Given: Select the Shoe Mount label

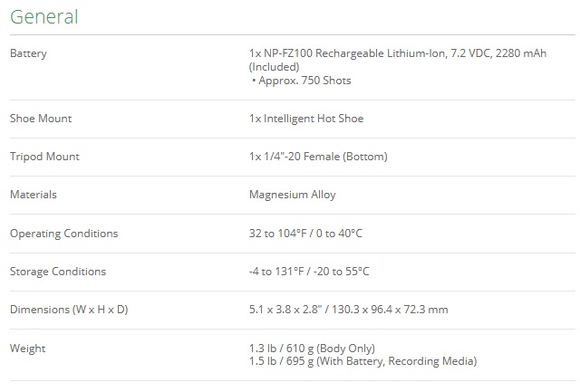Looking at the screenshot, I should (x=41, y=119).
